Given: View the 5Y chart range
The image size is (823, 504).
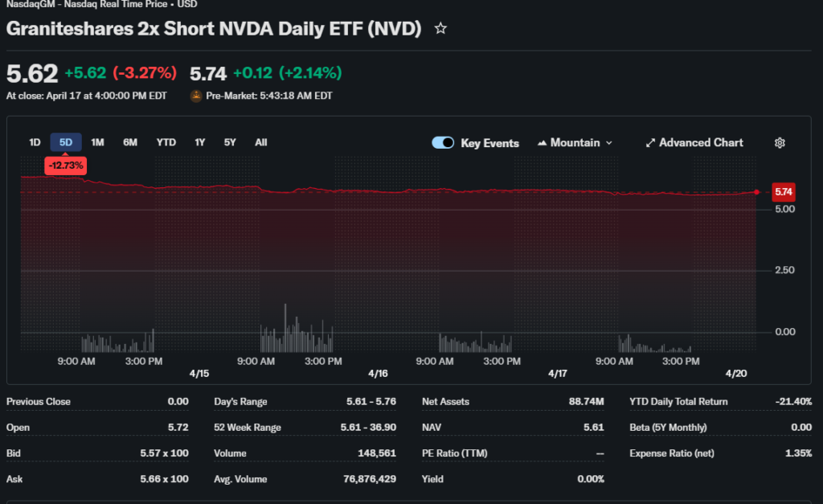Looking at the screenshot, I should [230, 143].
